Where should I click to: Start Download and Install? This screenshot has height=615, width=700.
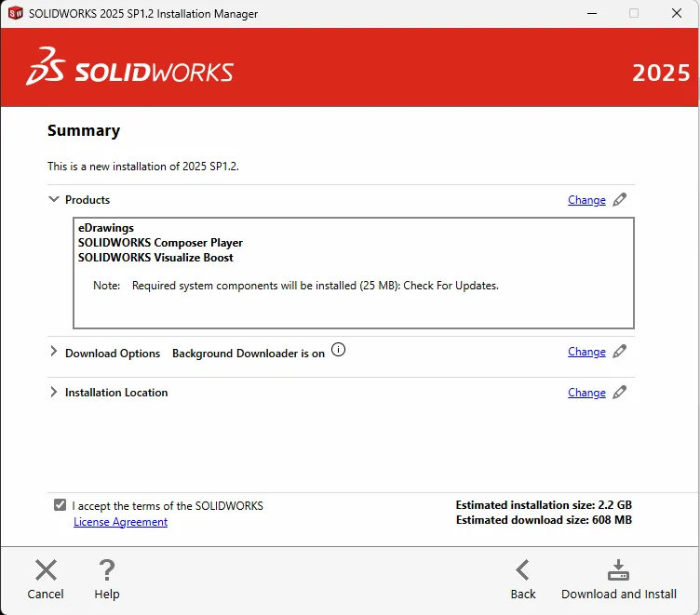click(x=619, y=580)
